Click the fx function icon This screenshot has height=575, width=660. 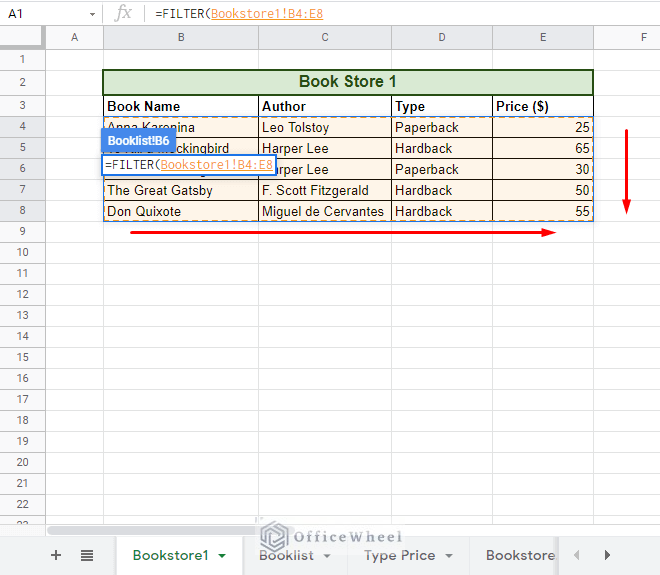click(123, 13)
